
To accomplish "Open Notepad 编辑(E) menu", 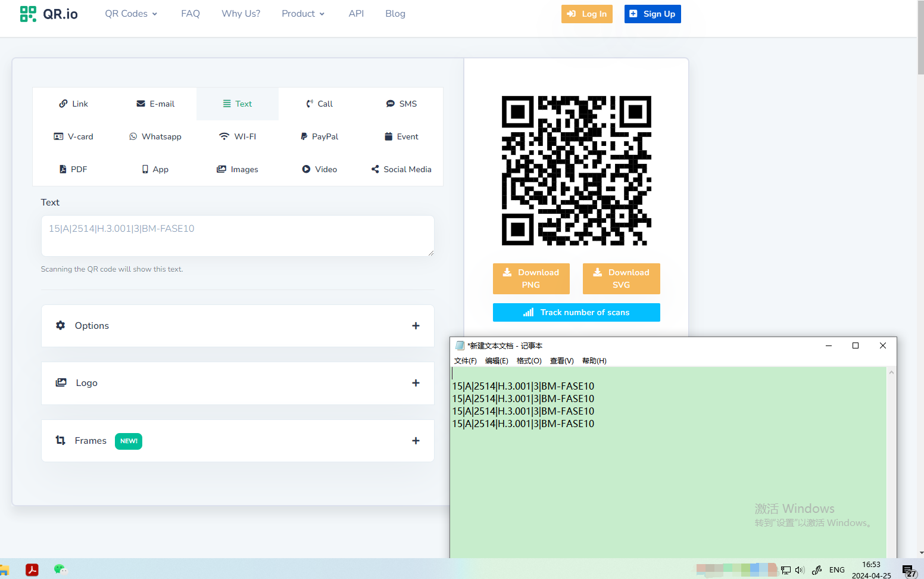I will tap(497, 360).
